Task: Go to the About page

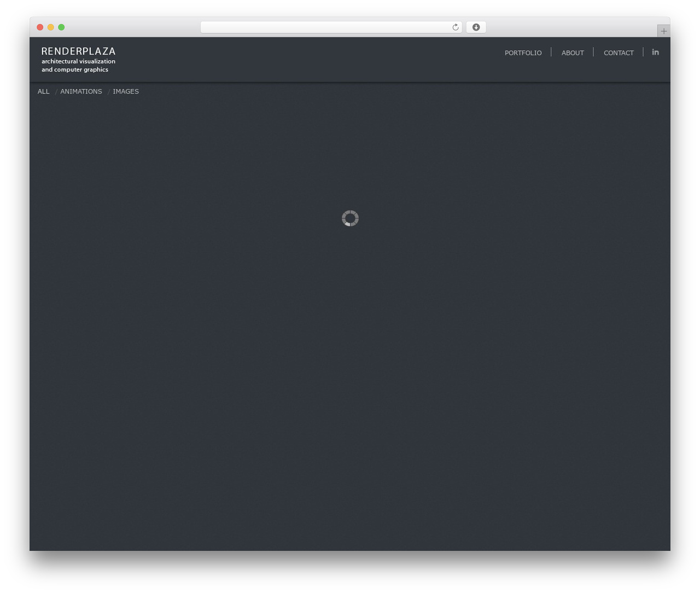Action: (x=573, y=53)
